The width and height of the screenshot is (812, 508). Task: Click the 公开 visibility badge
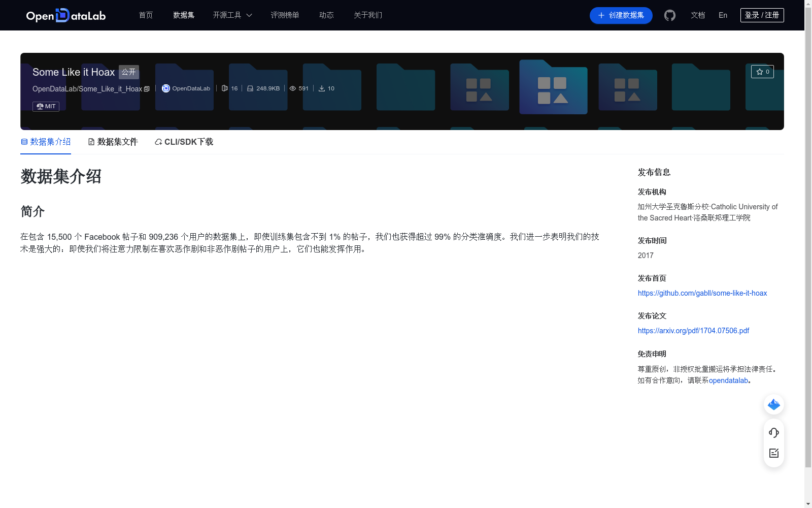pos(128,72)
